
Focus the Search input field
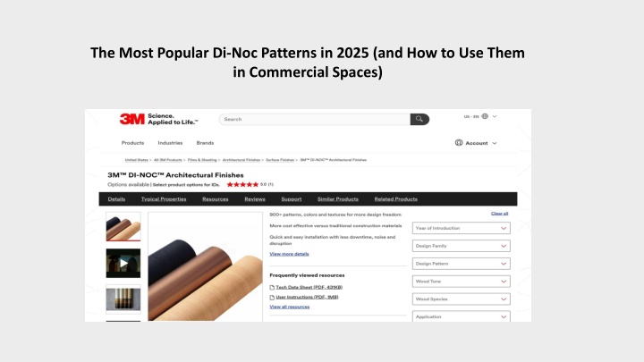click(x=315, y=119)
